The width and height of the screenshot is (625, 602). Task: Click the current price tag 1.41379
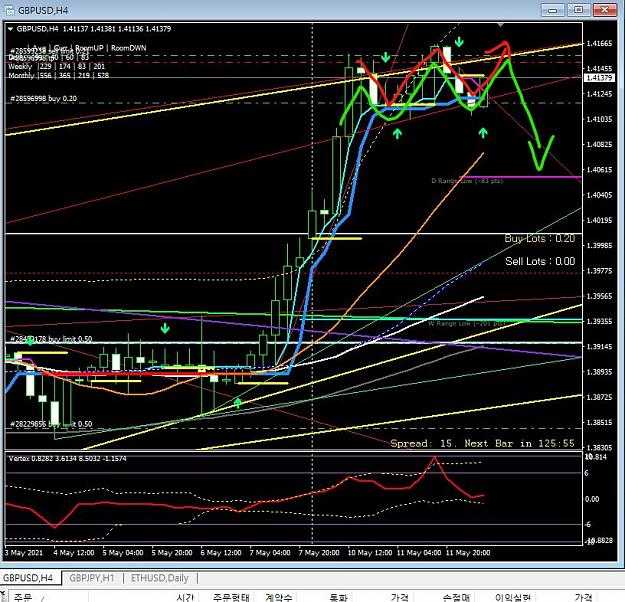click(599, 78)
